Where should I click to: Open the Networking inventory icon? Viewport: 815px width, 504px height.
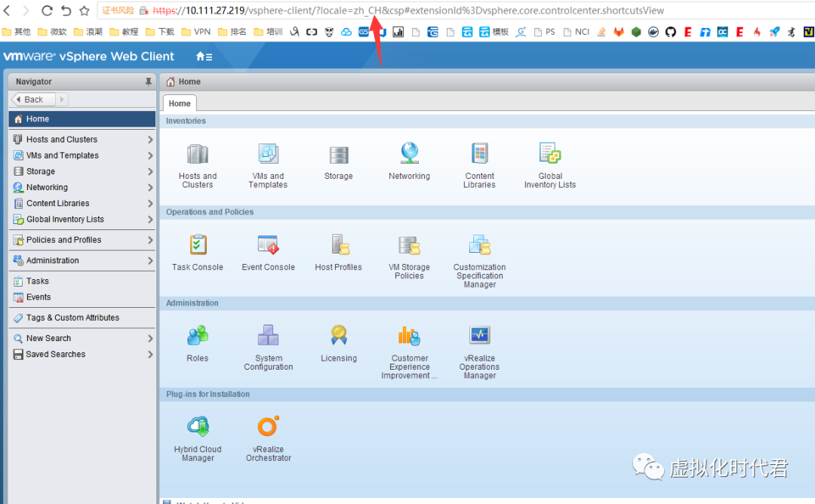point(409,154)
